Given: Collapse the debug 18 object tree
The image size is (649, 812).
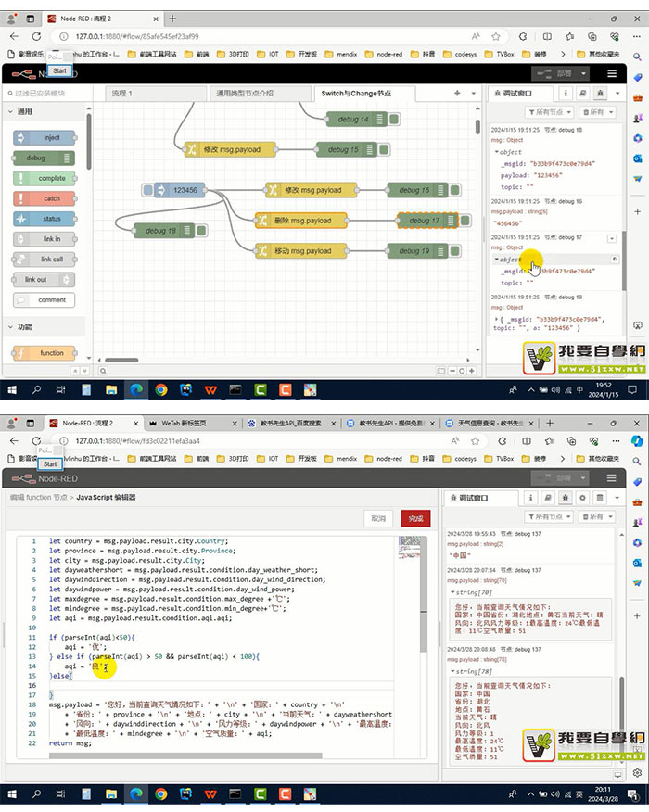Looking at the screenshot, I should coord(497,152).
